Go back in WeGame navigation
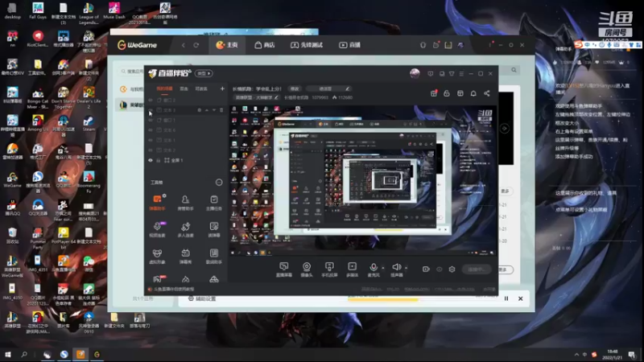 184,45
